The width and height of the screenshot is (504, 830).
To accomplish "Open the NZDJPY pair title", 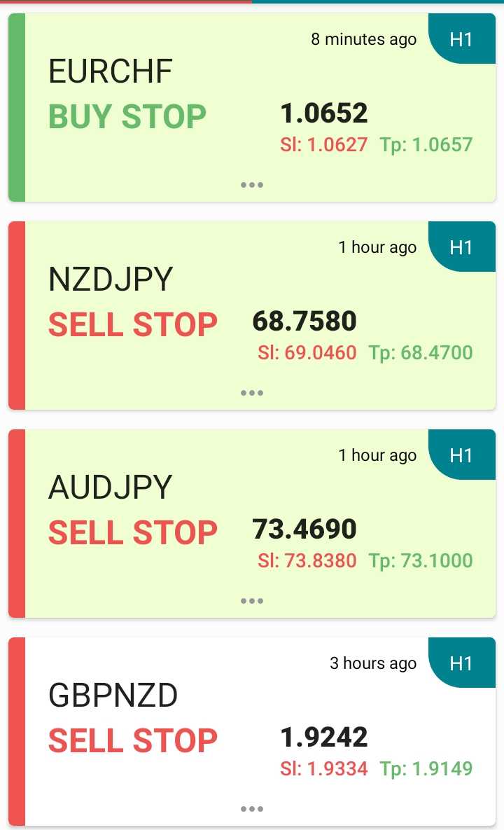I will coord(111,279).
